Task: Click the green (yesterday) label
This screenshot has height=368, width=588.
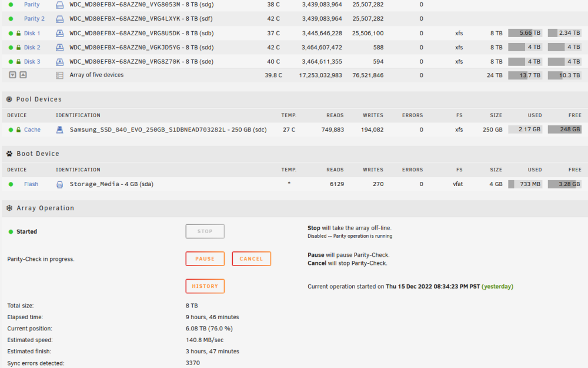Action: [x=497, y=287]
